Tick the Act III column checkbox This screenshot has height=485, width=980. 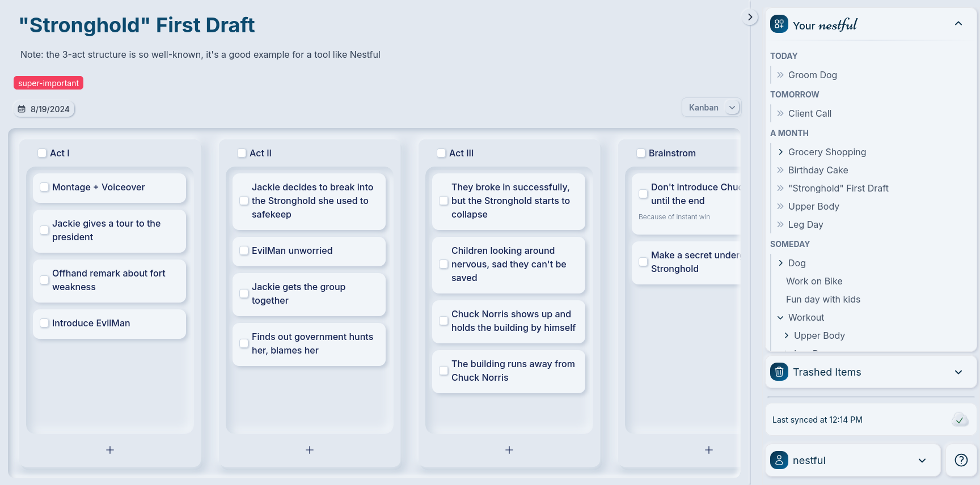[441, 153]
